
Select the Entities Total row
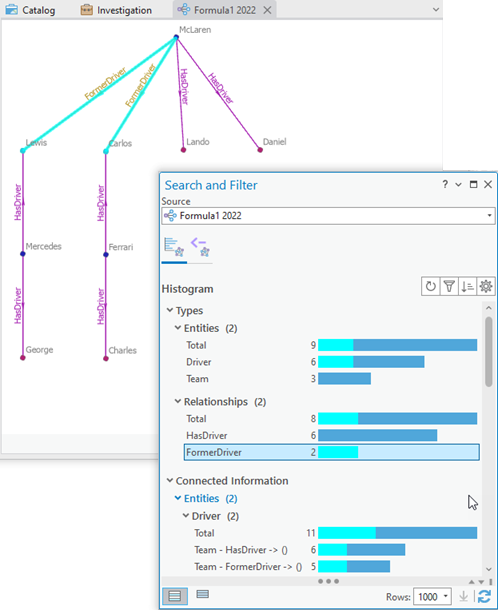click(x=331, y=345)
